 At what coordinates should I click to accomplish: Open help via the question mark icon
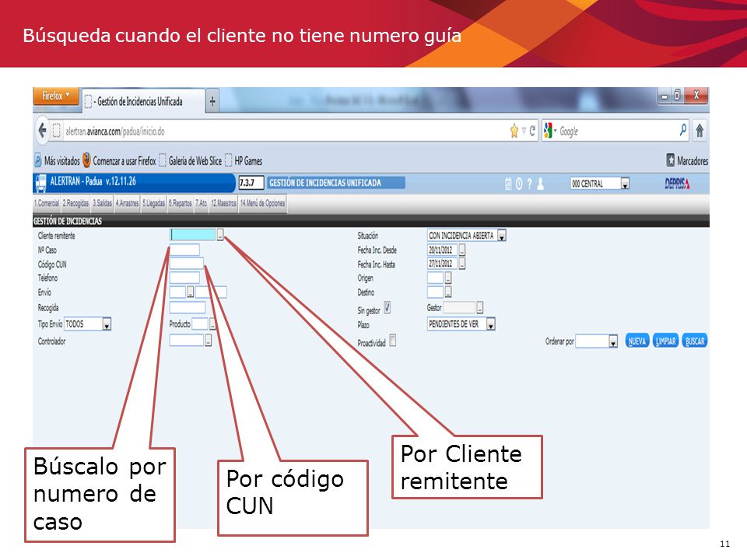(x=529, y=184)
